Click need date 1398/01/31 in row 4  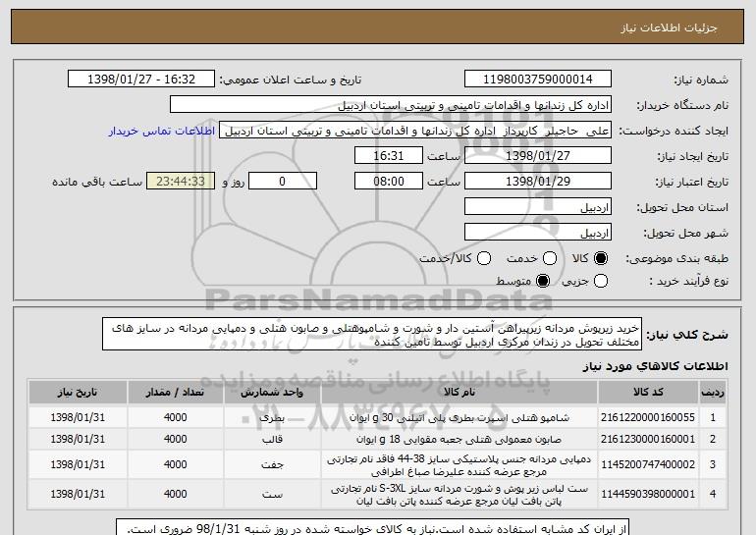pos(78,494)
